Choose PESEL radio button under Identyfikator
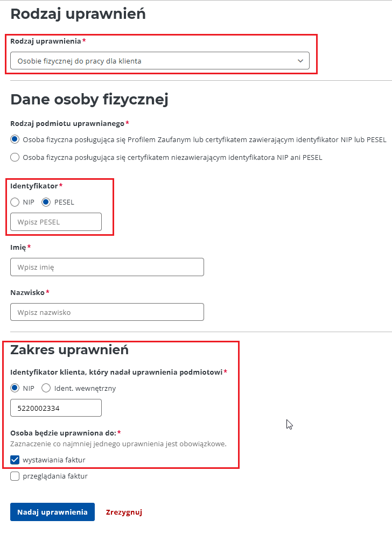Image resolution: width=392 pixels, height=548 pixels. pyautogui.click(x=46, y=202)
